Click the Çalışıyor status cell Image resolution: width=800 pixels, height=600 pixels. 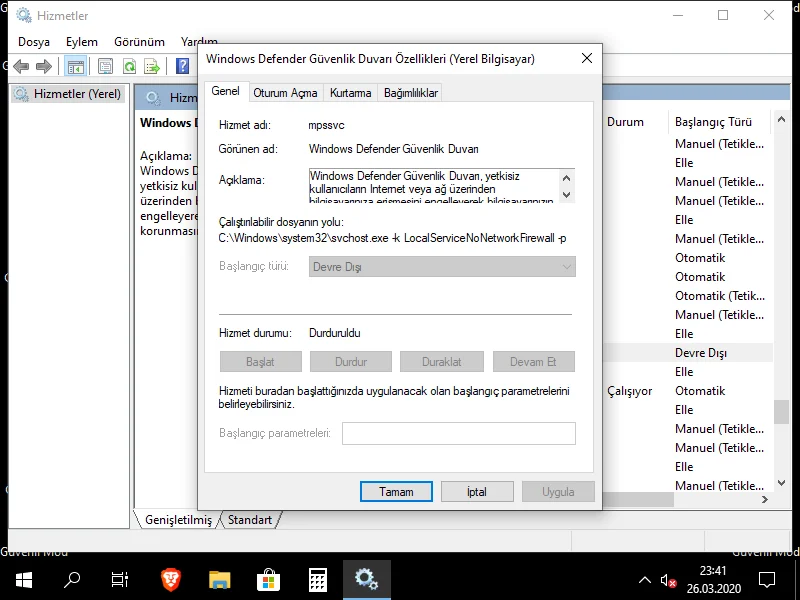pyautogui.click(x=630, y=391)
